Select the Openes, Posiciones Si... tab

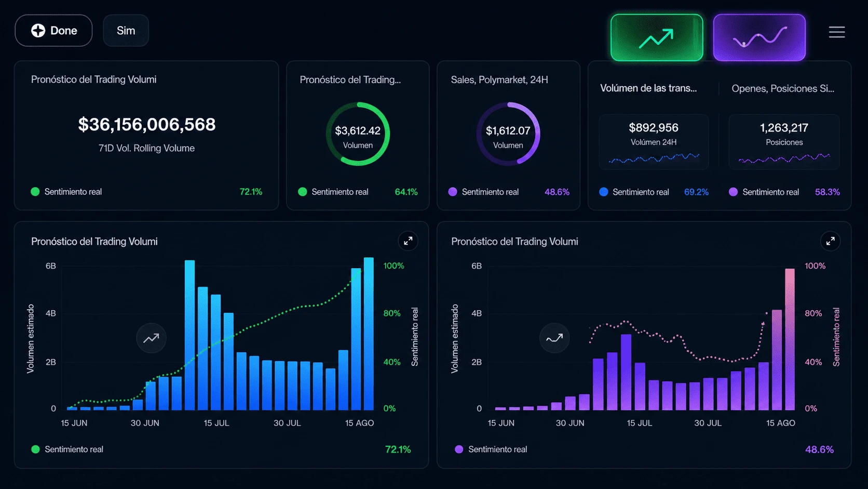click(783, 88)
